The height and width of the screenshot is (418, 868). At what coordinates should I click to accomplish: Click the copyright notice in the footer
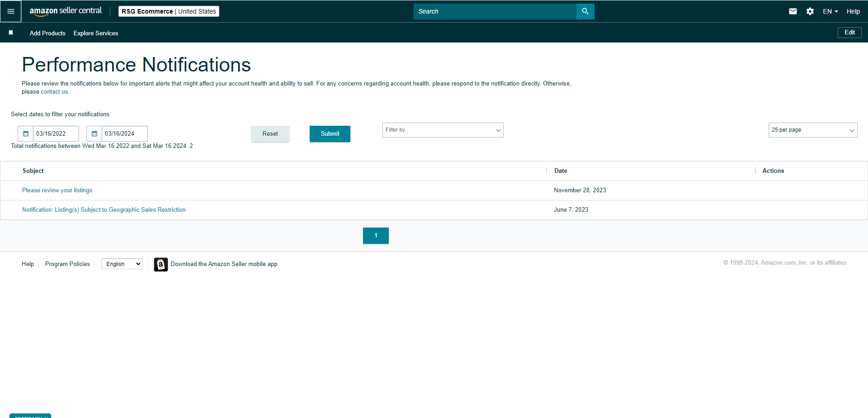[784, 263]
